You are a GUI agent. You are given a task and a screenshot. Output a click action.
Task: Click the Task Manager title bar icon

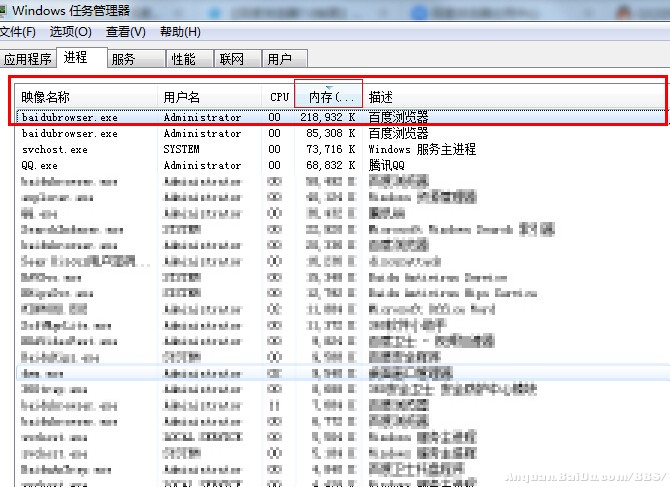click(3, 10)
